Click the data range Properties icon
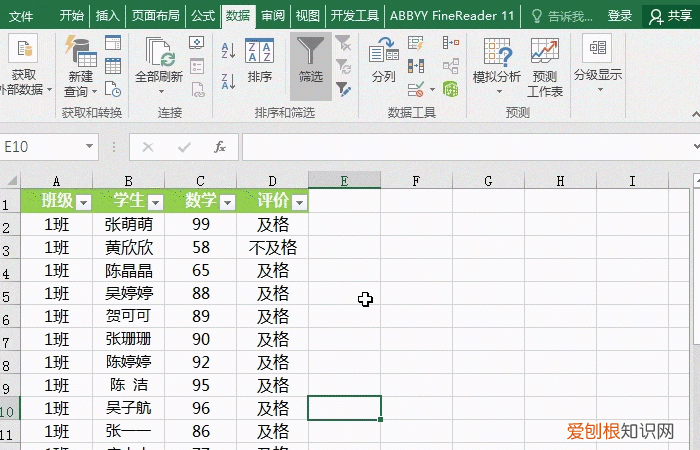The height and width of the screenshot is (450, 700). [197, 66]
